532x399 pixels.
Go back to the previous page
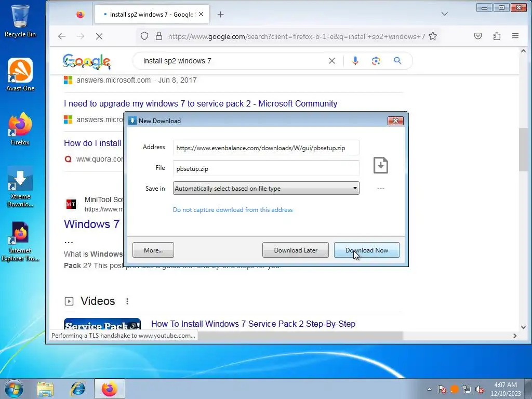[x=62, y=36]
